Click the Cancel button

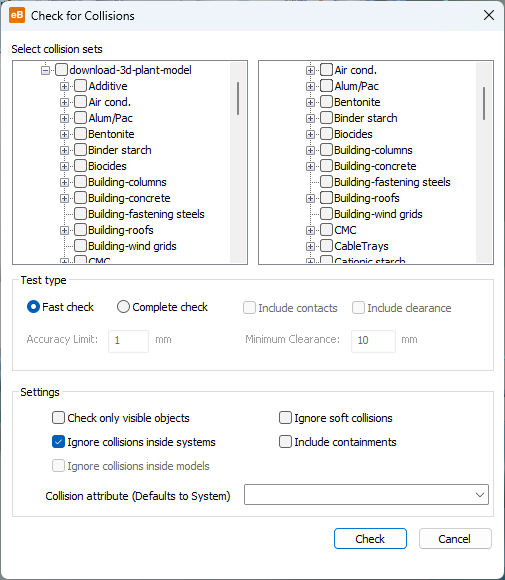(455, 539)
